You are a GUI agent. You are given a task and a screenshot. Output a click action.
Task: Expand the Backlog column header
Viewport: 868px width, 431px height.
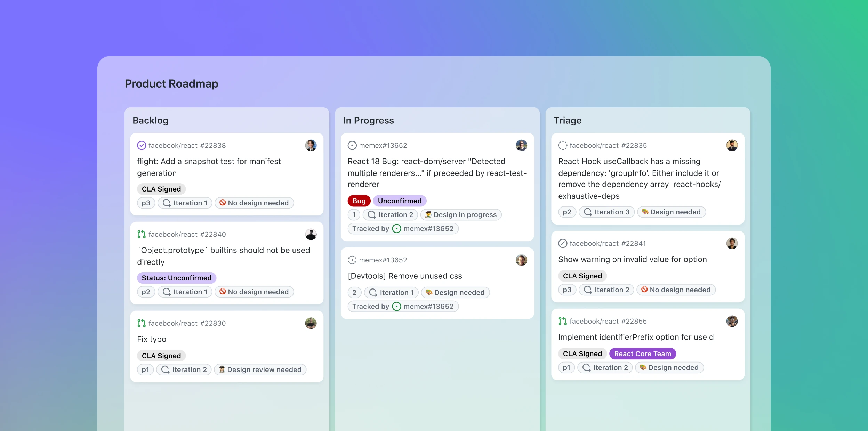[150, 120]
